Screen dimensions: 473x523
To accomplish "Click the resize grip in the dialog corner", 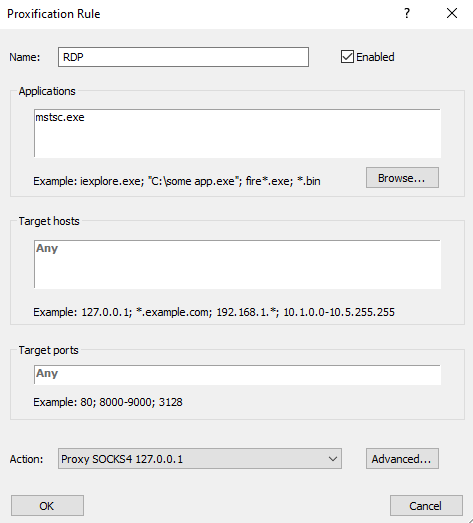I will [x=468, y=518].
